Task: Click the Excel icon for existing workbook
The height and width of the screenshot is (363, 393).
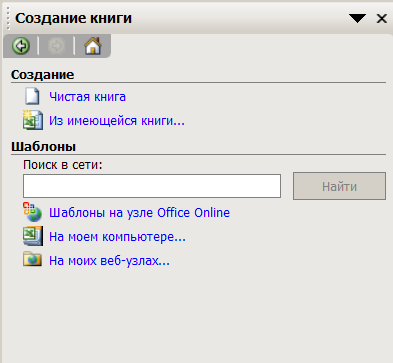Action: pos(33,120)
